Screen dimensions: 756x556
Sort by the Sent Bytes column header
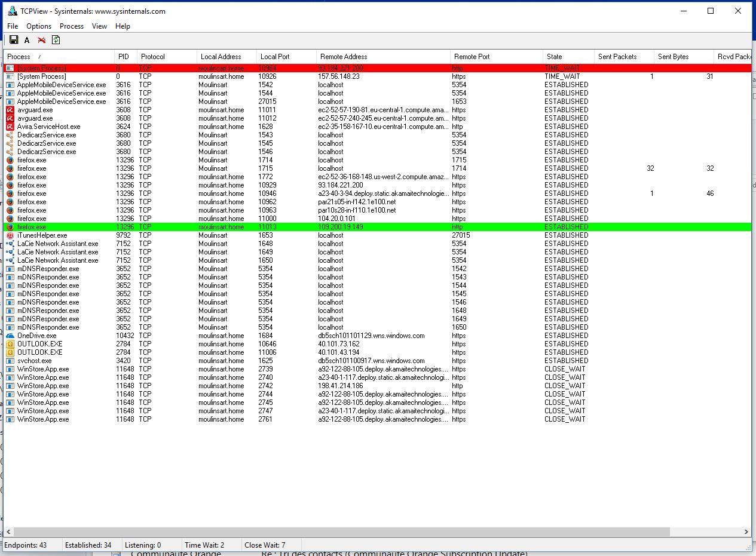pyautogui.click(x=684, y=57)
